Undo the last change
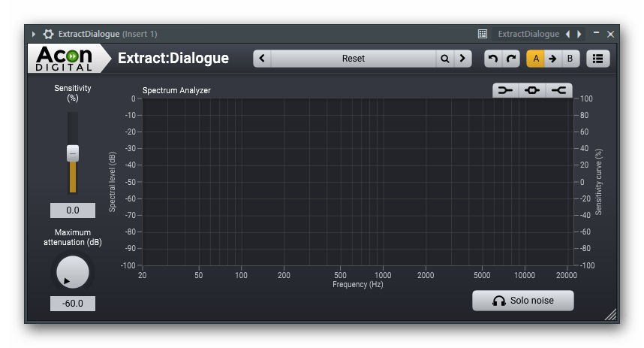The height and width of the screenshot is (348, 644). 493,59
